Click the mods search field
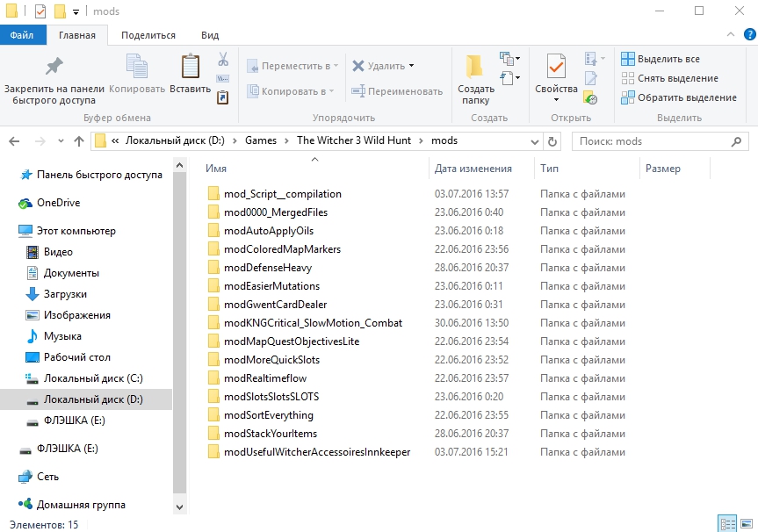 click(659, 140)
